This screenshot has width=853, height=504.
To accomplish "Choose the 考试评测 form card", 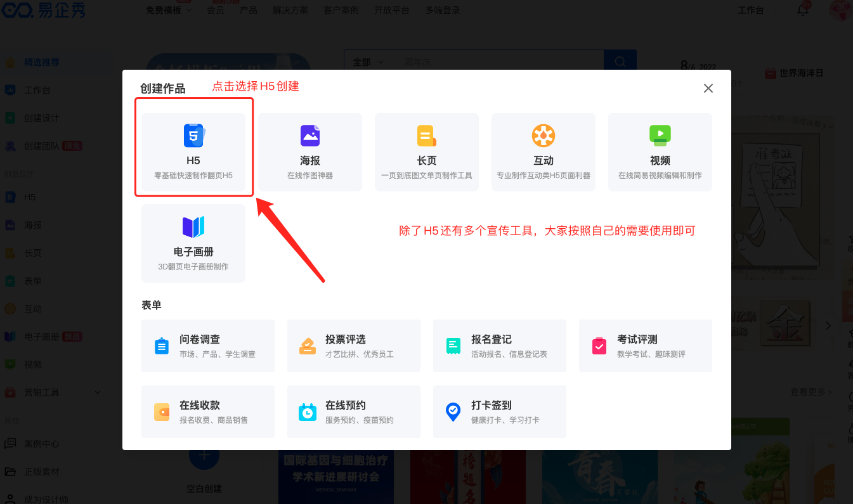I will click(x=646, y=346).
